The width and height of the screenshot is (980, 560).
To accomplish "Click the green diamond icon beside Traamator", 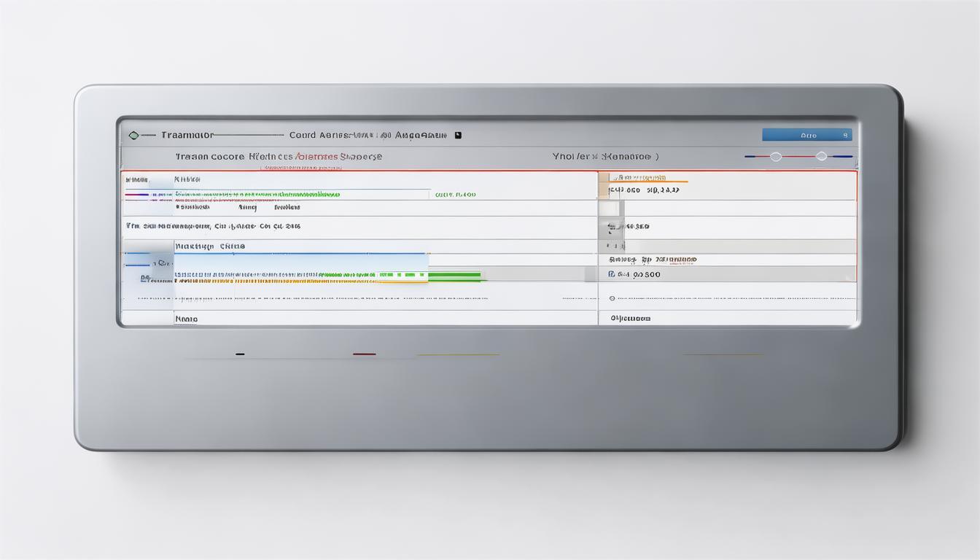I will [133, 135].
